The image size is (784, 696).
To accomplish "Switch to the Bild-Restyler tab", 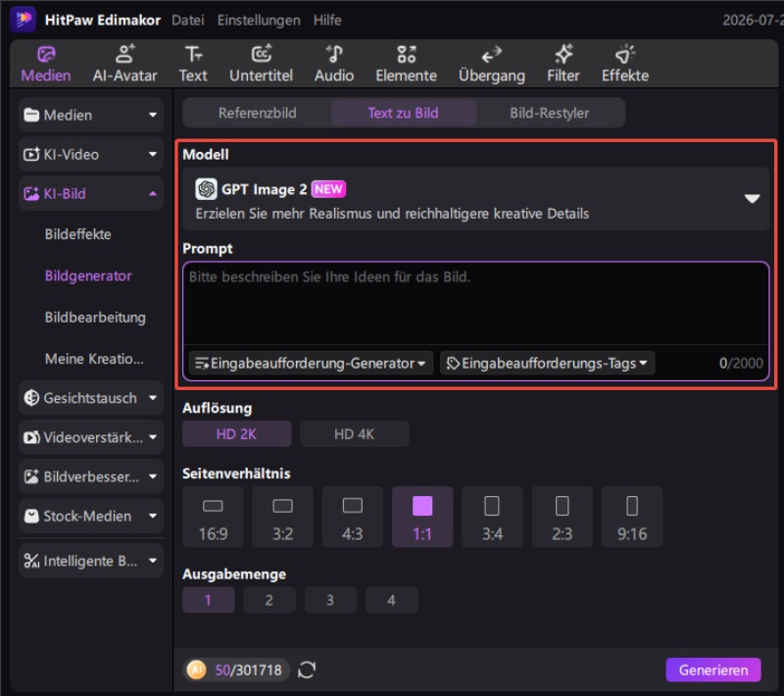I will [550, 113].
